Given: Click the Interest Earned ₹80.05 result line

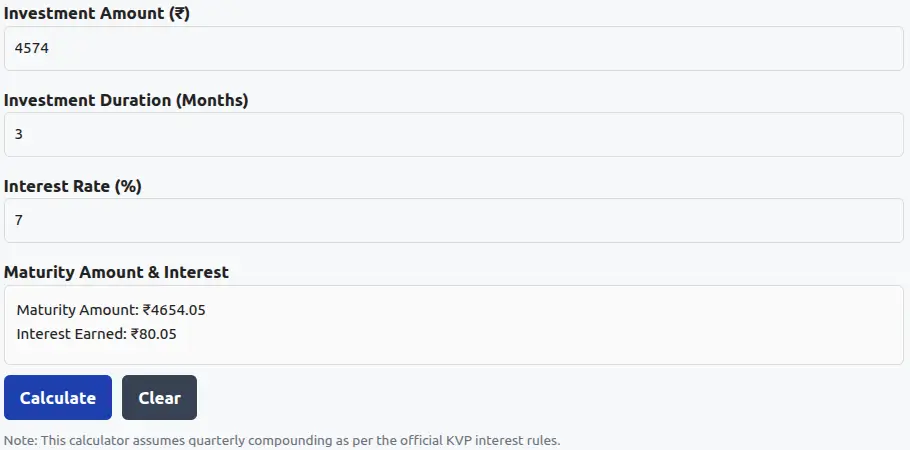Looking at the screenshot, I should (x=96, y=334).
